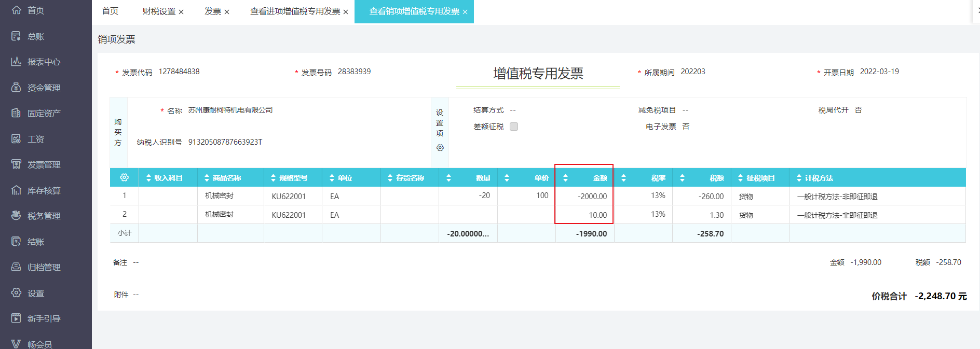Click the table column settings gear icon
980x349 pixels.
pyautogui.click(x=124, y=177)
